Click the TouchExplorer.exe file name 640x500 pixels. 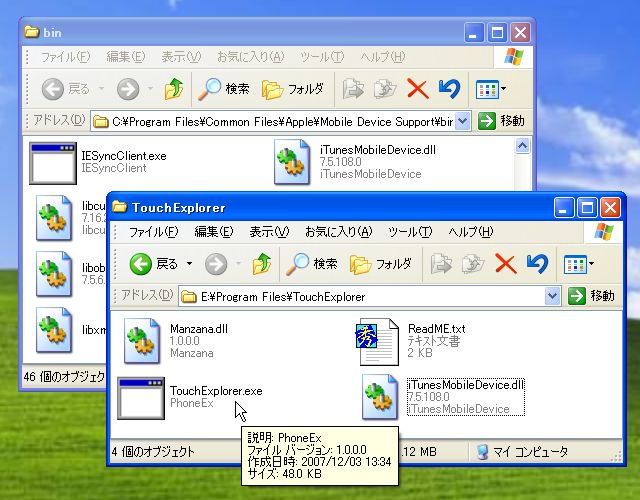click(216, 391)
